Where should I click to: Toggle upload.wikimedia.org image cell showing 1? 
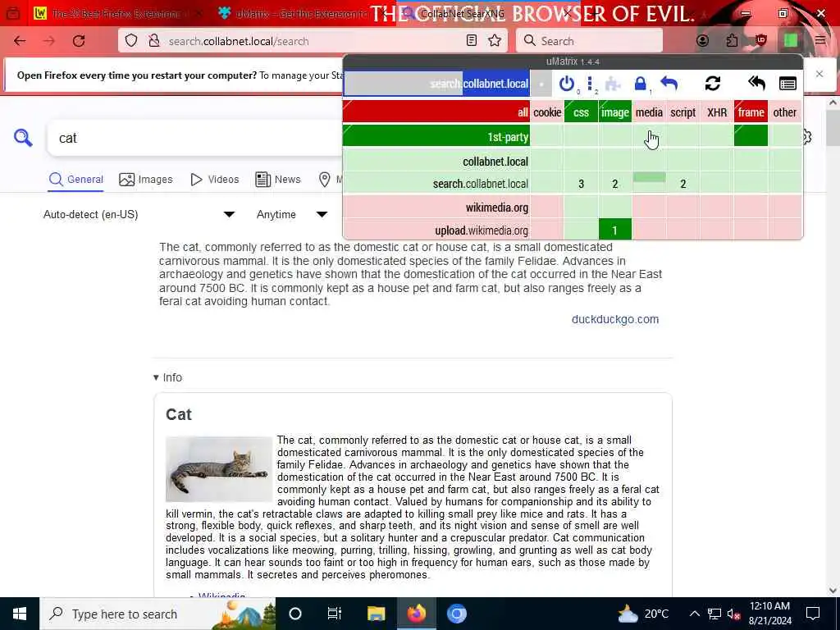point(615,230)
